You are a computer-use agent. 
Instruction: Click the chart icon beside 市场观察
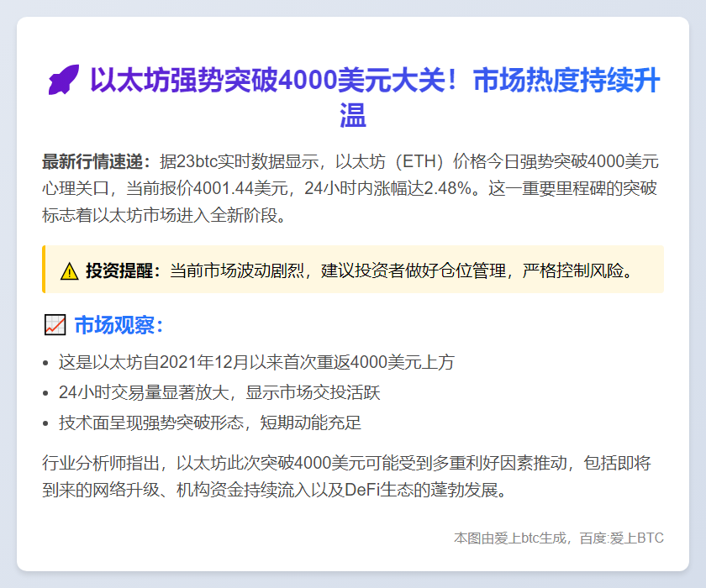point(54,325)
